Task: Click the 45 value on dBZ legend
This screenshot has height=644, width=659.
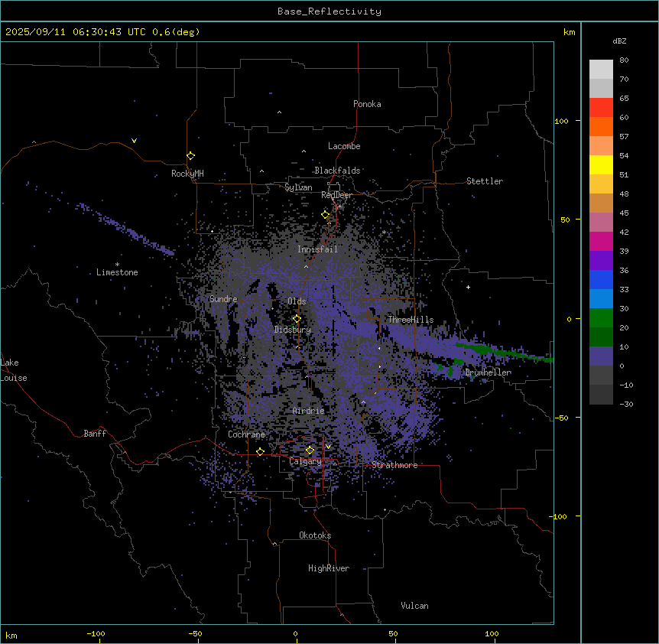Action: (x=624, y=213)
